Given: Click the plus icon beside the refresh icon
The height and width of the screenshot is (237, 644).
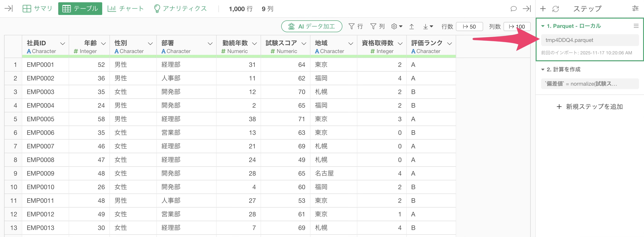Looking at the screenshot, I should point(543,9).
